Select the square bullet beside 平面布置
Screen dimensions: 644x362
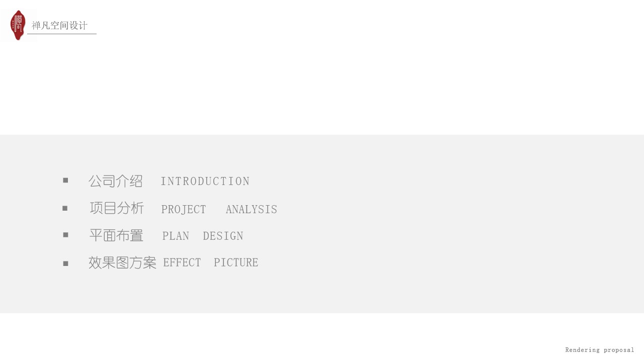(x=65, y=235)
